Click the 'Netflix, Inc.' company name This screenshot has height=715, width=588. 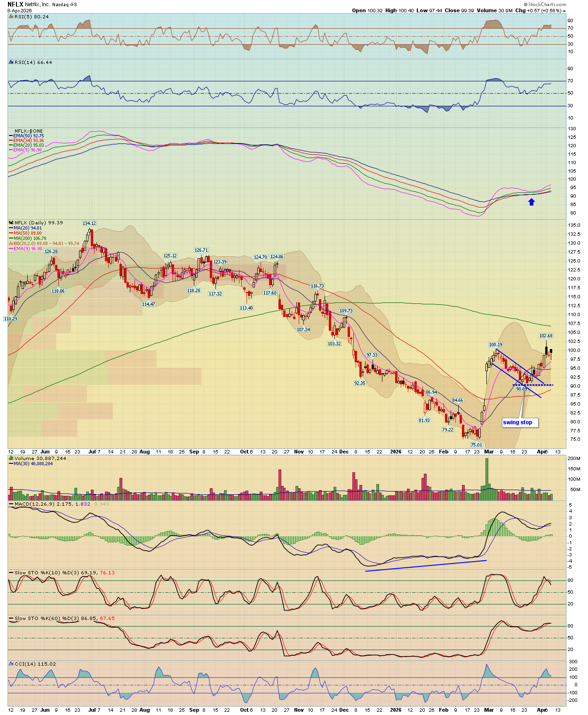(38, 4)
